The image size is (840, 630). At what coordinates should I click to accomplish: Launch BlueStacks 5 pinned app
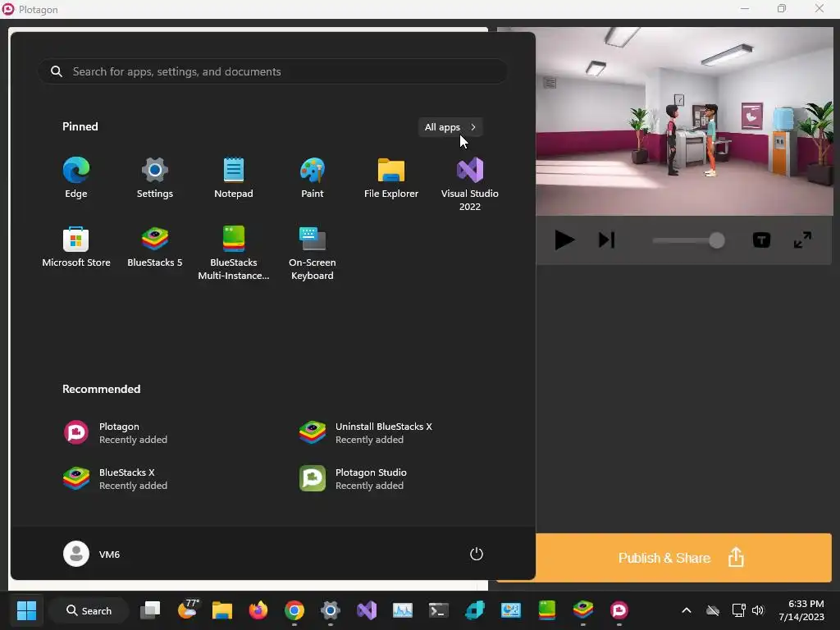tap(155, 248)
